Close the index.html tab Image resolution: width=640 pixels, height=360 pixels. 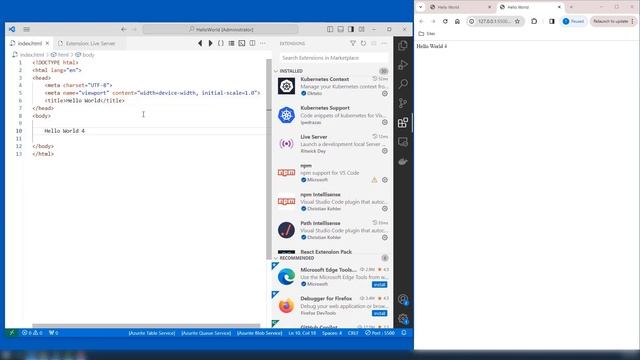(x=47, y=43)
